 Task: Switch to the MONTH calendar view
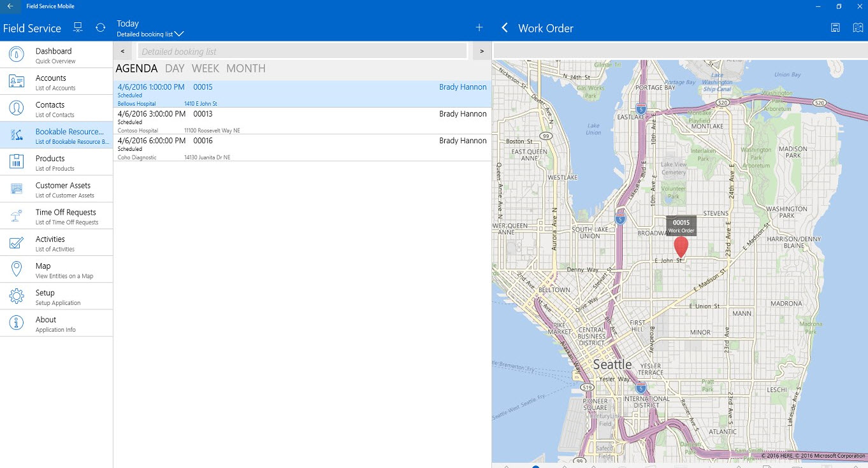click(245, 69)
